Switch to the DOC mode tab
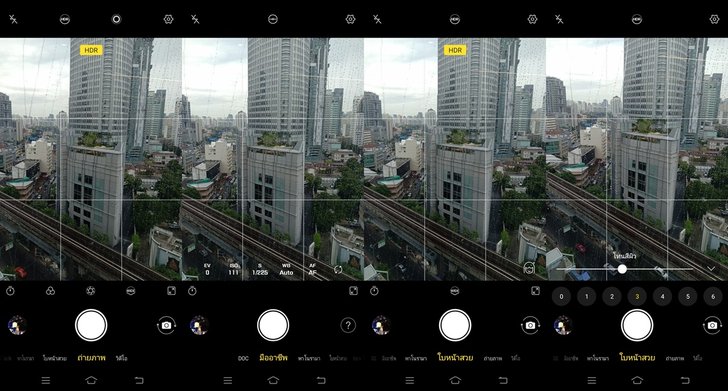 click(x=243, y=358)
